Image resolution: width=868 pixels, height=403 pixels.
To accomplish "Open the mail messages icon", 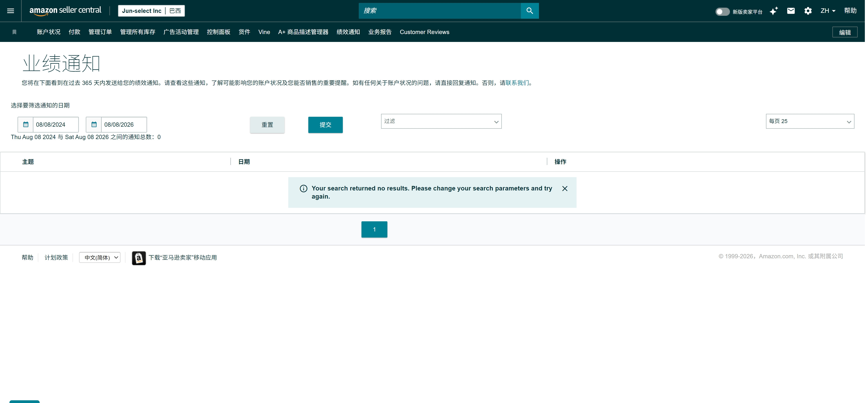I will [791, 11].
